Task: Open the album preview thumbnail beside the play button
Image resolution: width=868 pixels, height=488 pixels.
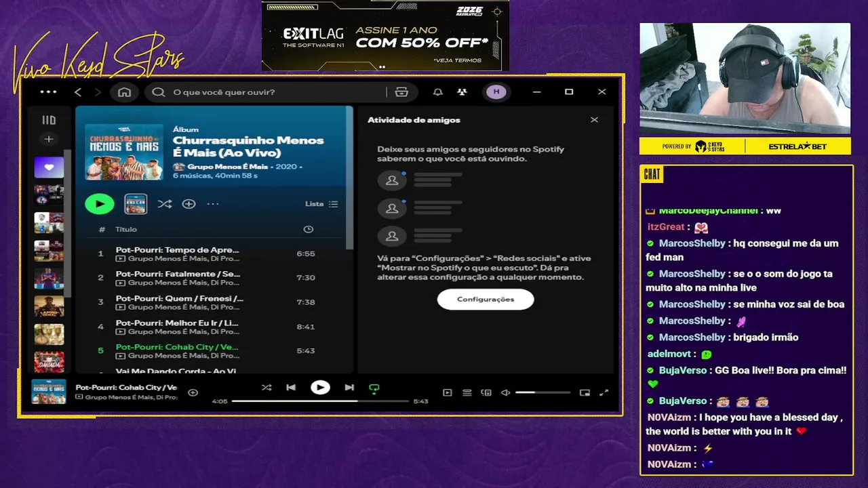Action: click(x=136, y=203)
